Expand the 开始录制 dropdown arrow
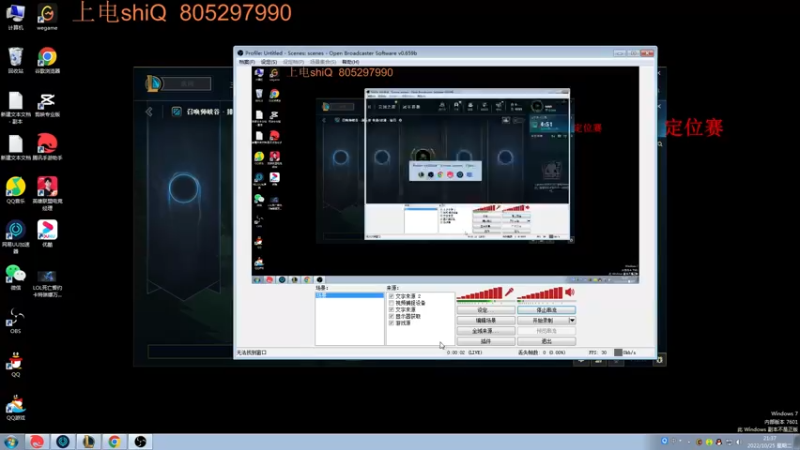This screenshot has height=450, width=800. (572, 320)
